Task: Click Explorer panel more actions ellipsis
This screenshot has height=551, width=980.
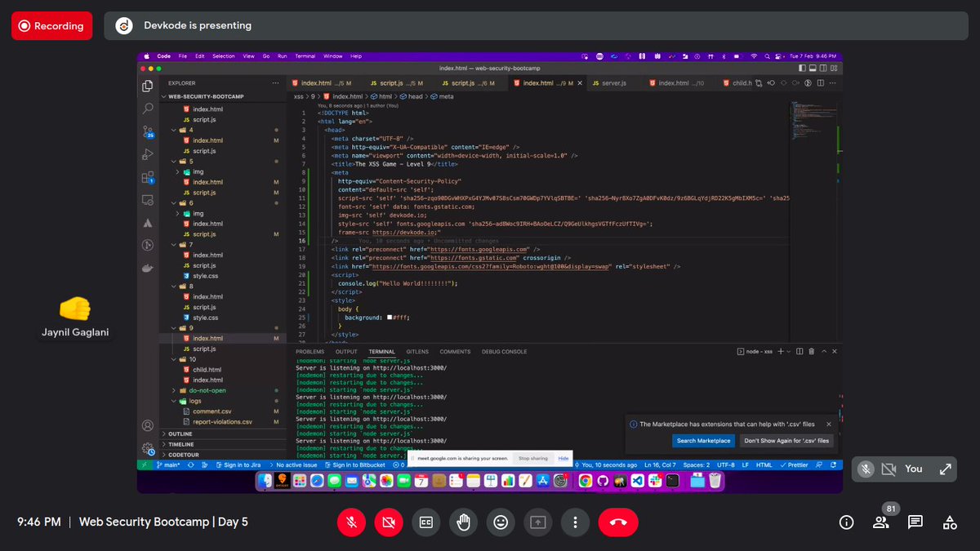Action: click(x=275, y=83)
